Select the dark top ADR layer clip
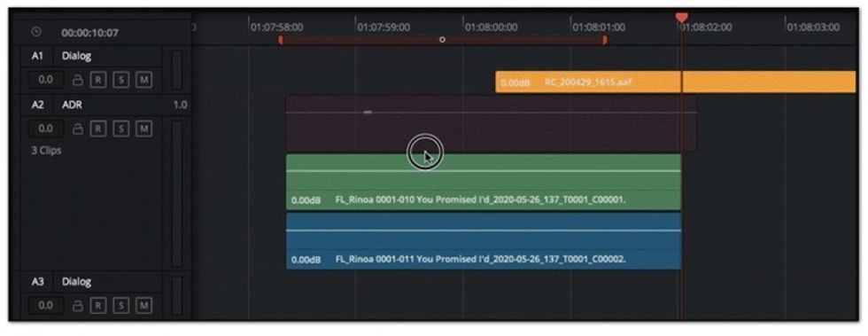The width and height of the screenshot is (868, 336). pyautogui.click(x=491, y=123)
